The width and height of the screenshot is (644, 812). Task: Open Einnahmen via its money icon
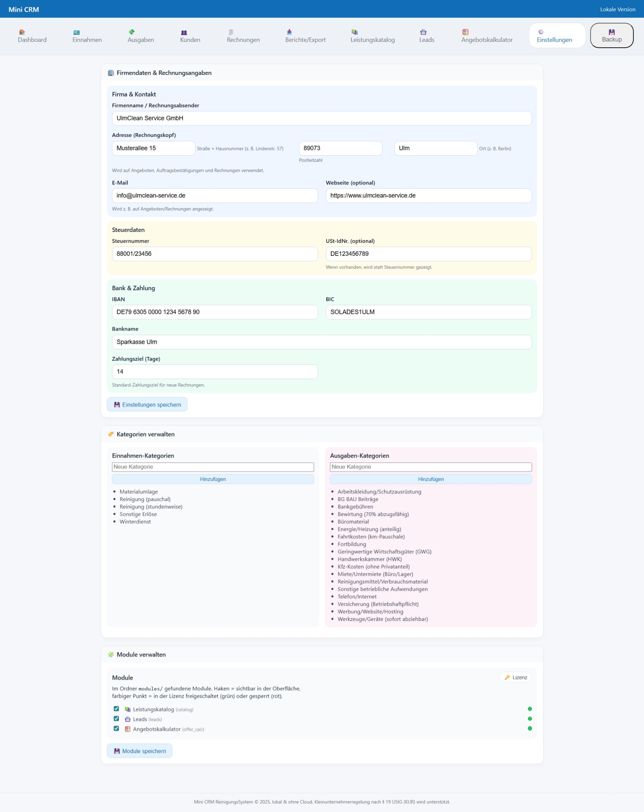76,32
